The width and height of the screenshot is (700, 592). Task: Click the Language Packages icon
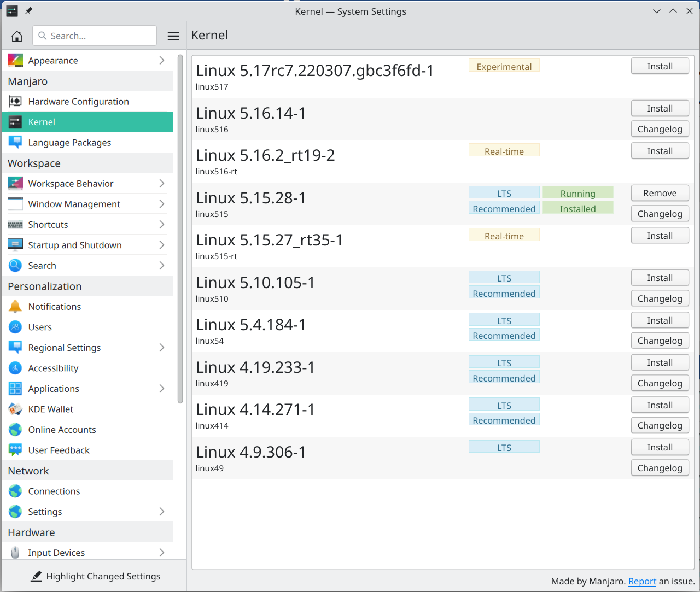click(15, 143)
